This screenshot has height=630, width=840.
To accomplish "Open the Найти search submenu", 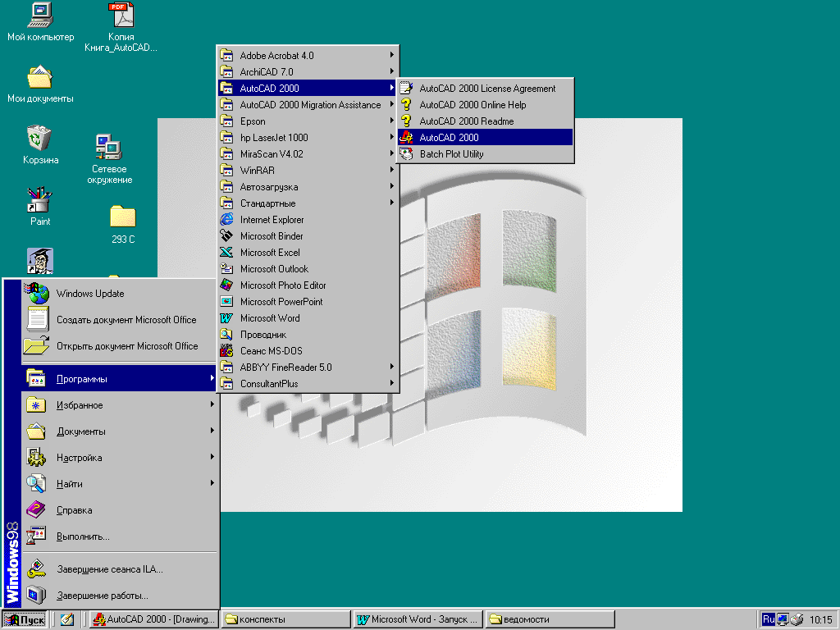I will (120, 484).
